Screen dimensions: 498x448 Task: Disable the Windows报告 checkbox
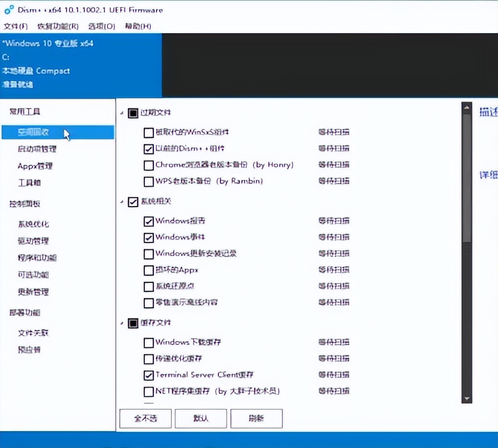click(148, 221)
